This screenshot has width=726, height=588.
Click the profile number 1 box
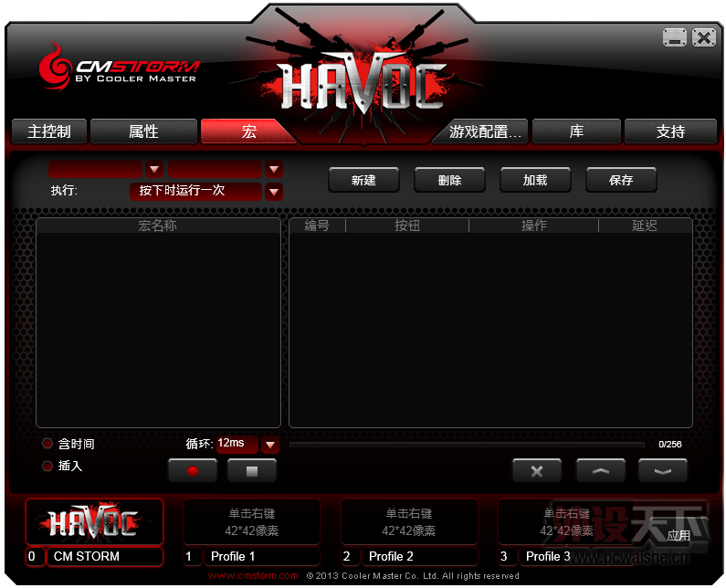[x=192, y=557]
